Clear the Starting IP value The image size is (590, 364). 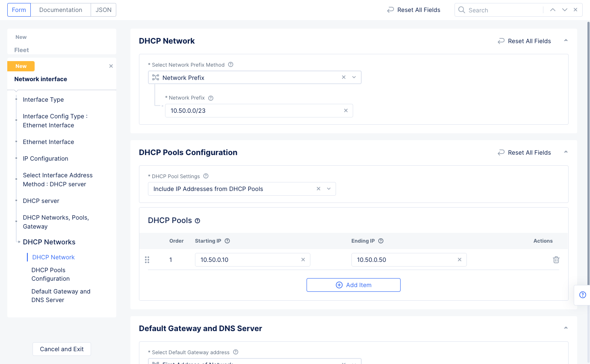(x=303, y=259)
